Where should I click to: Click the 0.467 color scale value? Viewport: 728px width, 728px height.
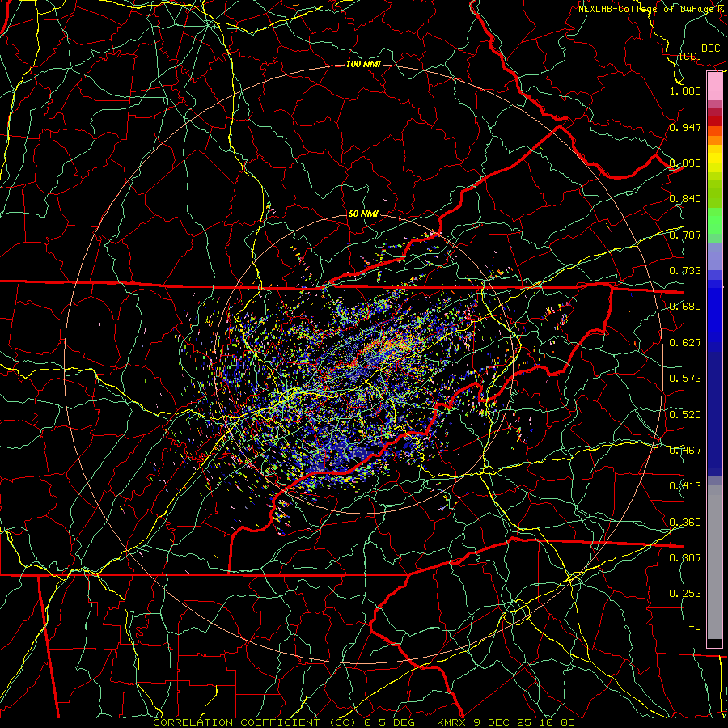pyautogui.click(x=685, y=451)
